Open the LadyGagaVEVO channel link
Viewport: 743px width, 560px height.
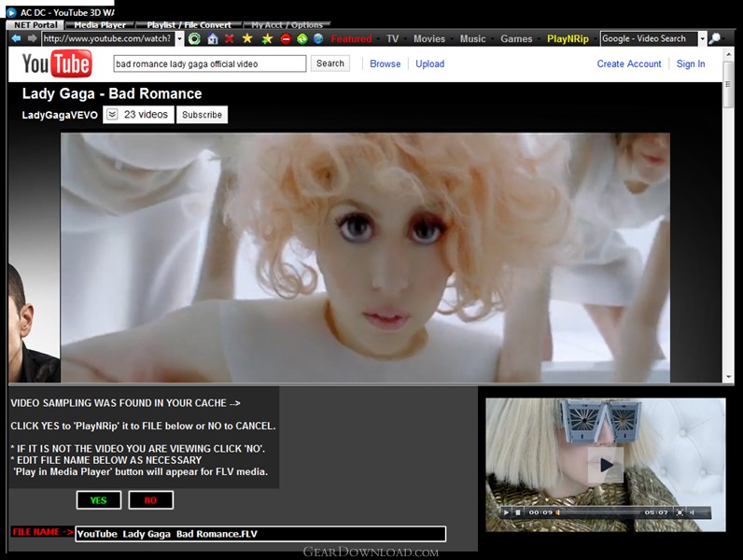(x=60, y=115)
